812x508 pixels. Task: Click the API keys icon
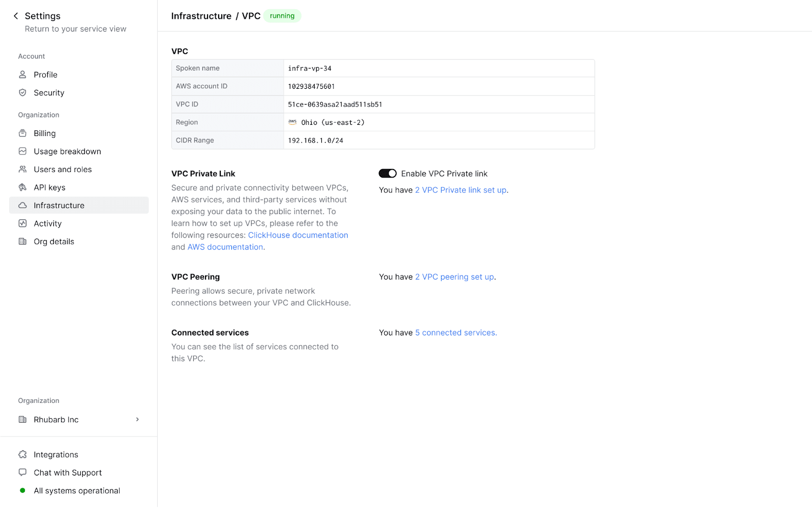22,187
